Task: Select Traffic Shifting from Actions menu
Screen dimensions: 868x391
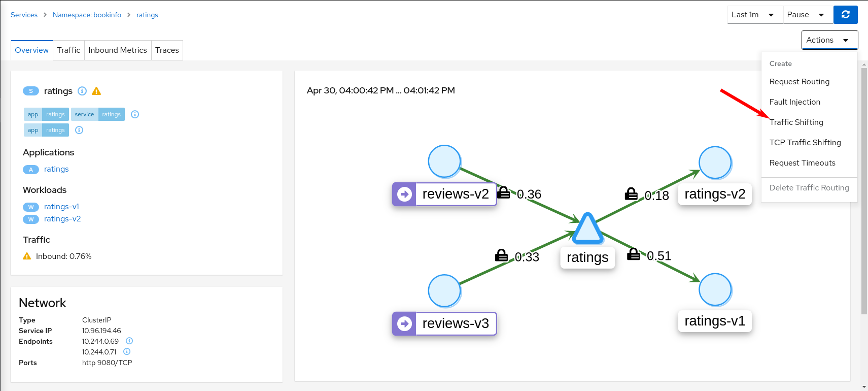Action: 796,122
